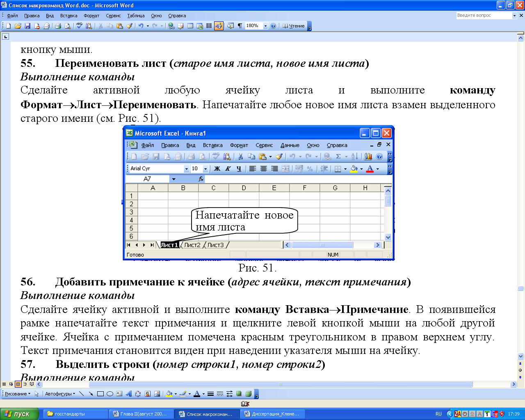Select the Arrow drawing tool
The image size is (525, 420).
click(91, 394)
